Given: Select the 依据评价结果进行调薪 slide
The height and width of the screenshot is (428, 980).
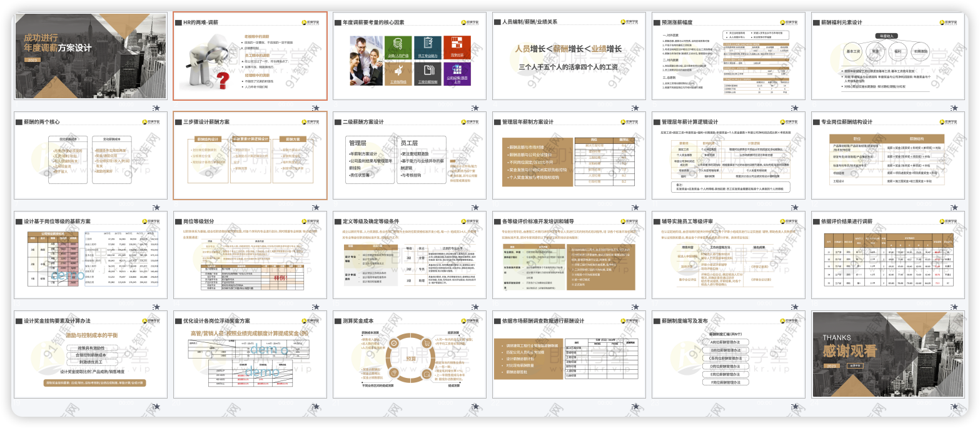Looking at the screenshot, I should (888, 255).
